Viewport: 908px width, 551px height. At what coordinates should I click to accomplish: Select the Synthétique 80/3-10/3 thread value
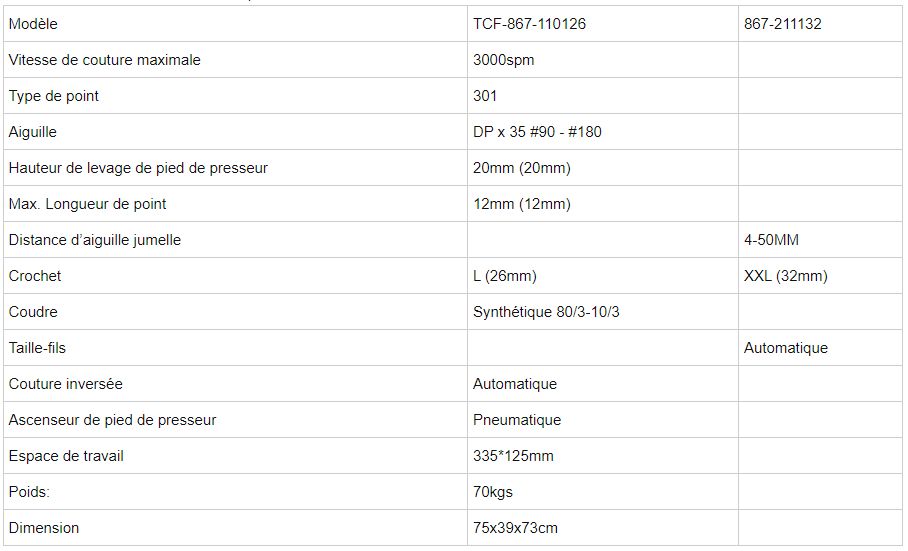tap(546, 312)
